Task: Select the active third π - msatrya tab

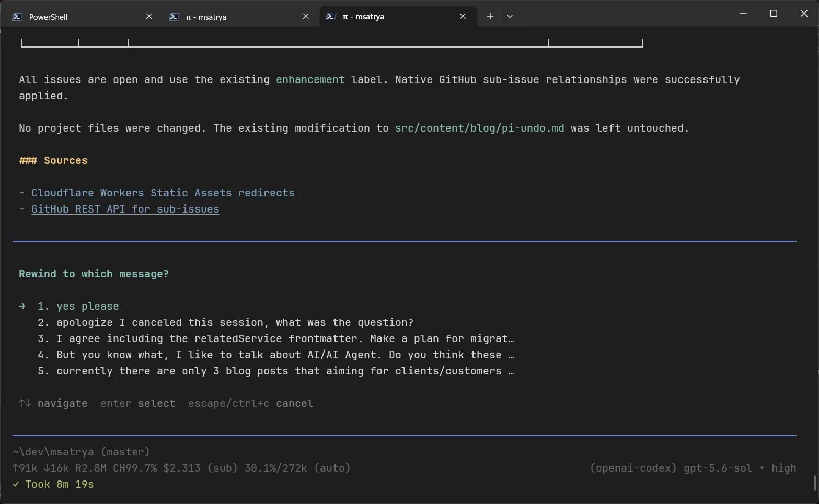Action: click(x=398, y=16)
